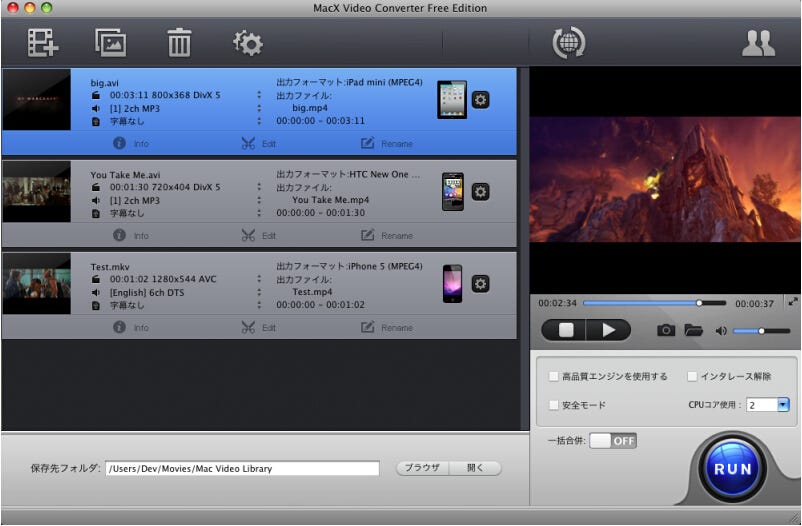Image resolution: width=802 pixels, height=526 pixels.
Task: Click the globe update icon
Action: [x=569, y=42]
